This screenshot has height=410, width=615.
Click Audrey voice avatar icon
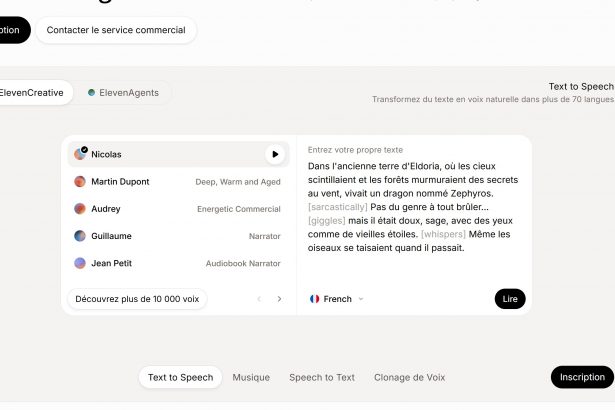tap(80, 209)
